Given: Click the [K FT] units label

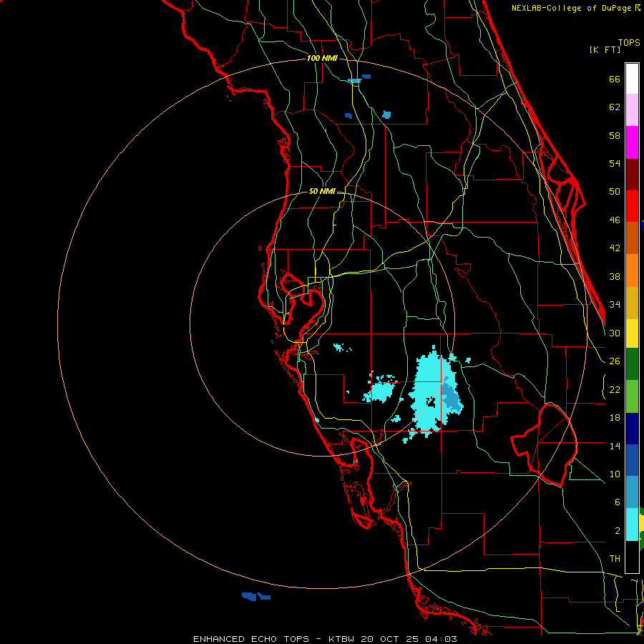Looking at the screenshot, I should 605,50.
